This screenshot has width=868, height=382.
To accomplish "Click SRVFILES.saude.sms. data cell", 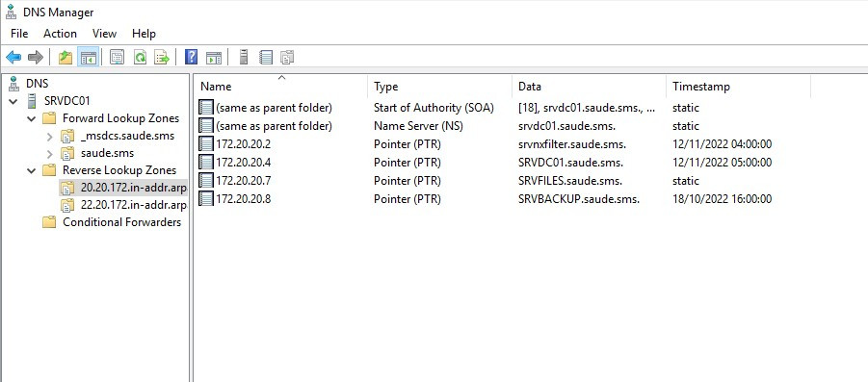I will click(570, 180).
